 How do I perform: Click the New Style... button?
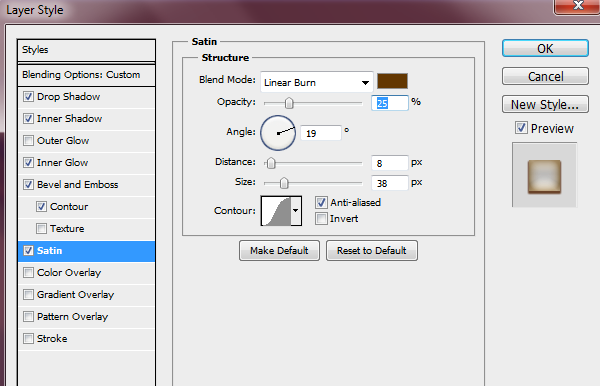tap(545, 104)
